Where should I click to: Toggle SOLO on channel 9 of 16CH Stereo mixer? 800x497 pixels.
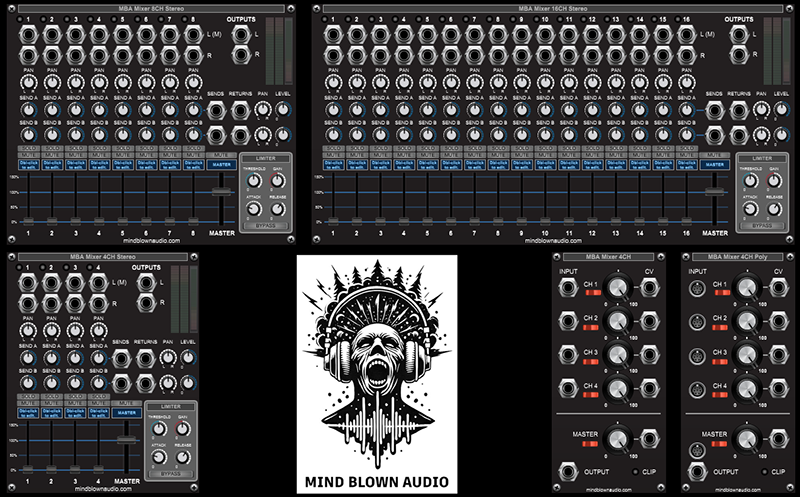point(521,148)
